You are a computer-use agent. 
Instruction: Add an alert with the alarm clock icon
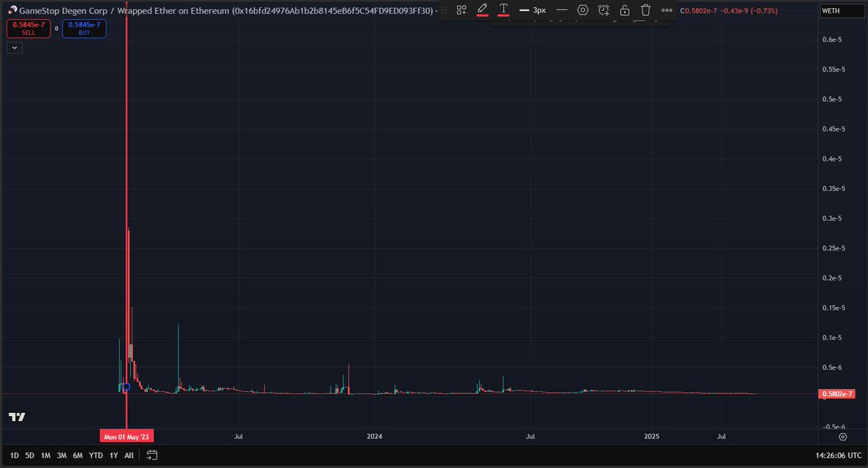(604, 10)
